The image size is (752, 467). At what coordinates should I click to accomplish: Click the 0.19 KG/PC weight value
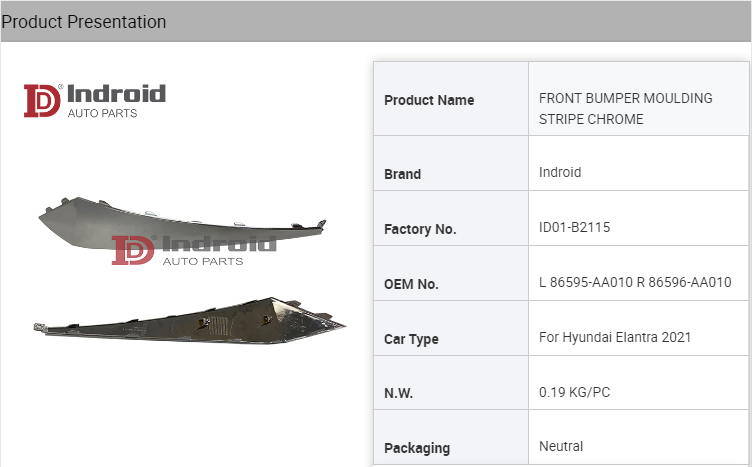pos(574,392)
